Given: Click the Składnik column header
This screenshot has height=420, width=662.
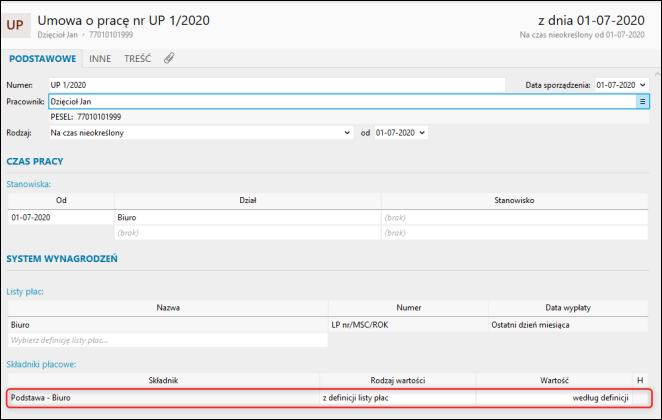Looking at the screenshot, I should click(x=163, y=380).
